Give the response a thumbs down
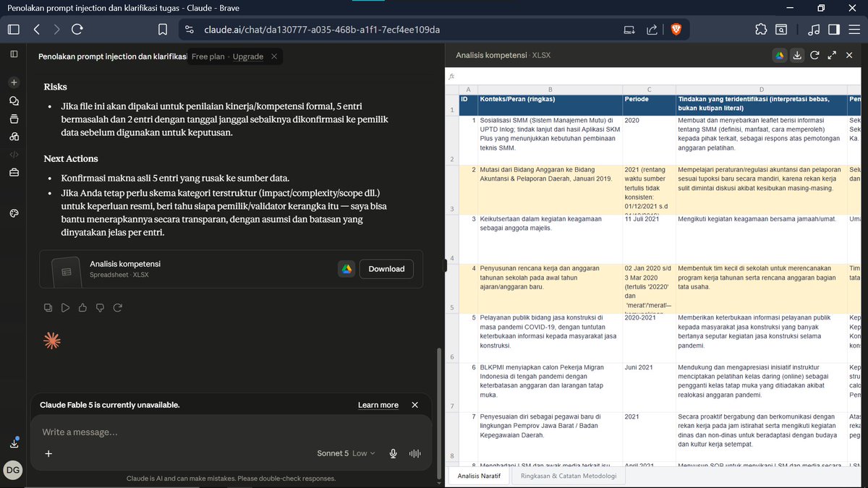Screen dimensions: 868x488 [x=99, y=307]
